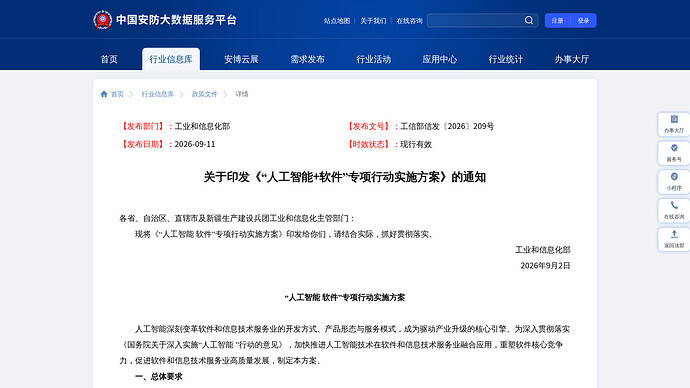Open the 应用中心 nav tab
The height and width of the screenshot is (388, 690).
440,59
